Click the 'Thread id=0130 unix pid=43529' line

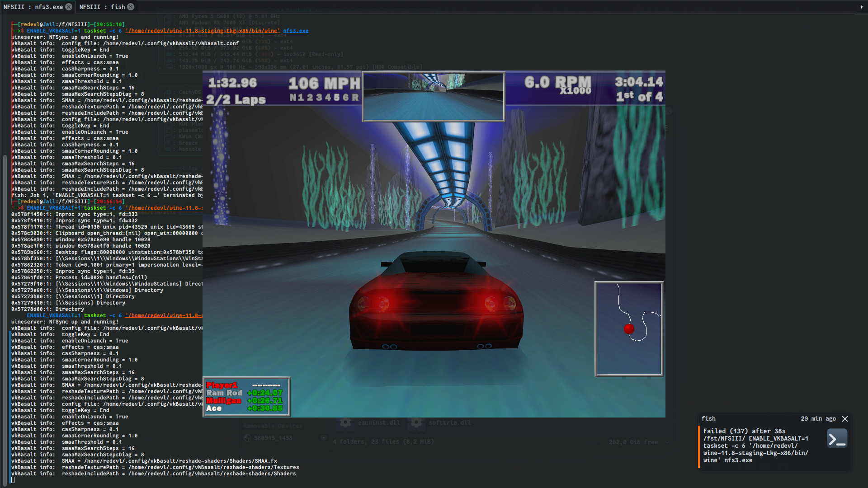pyautogui.click(x=107, y=227)
